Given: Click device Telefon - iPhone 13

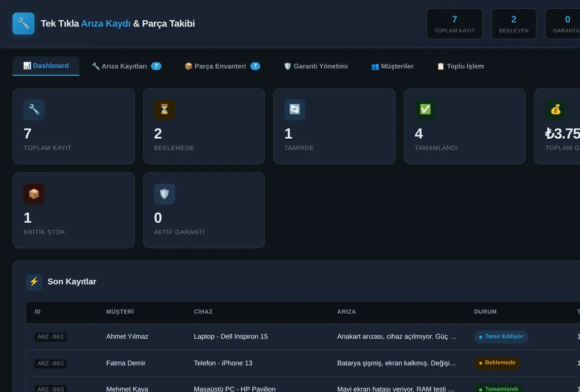Looking at the screenshot, I should click(x=223, y=363).
